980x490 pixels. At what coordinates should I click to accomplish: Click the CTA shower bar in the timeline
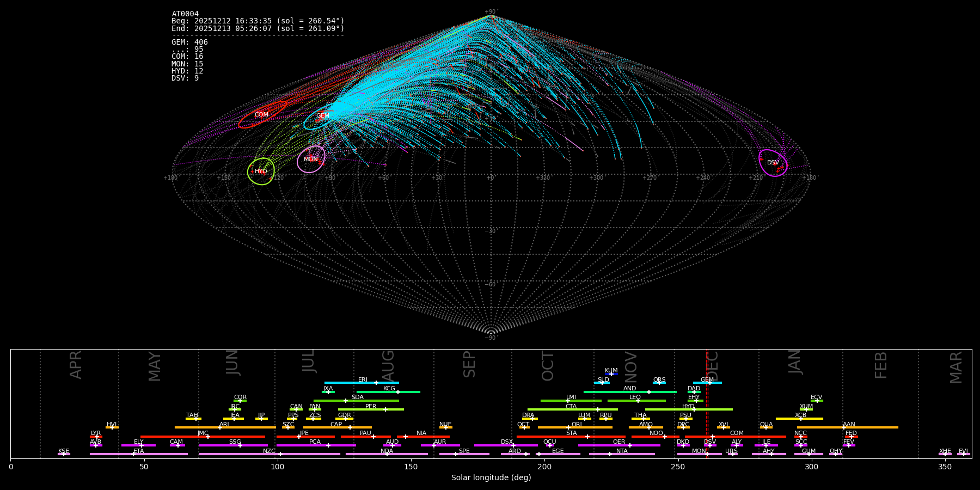pos(573,409)
